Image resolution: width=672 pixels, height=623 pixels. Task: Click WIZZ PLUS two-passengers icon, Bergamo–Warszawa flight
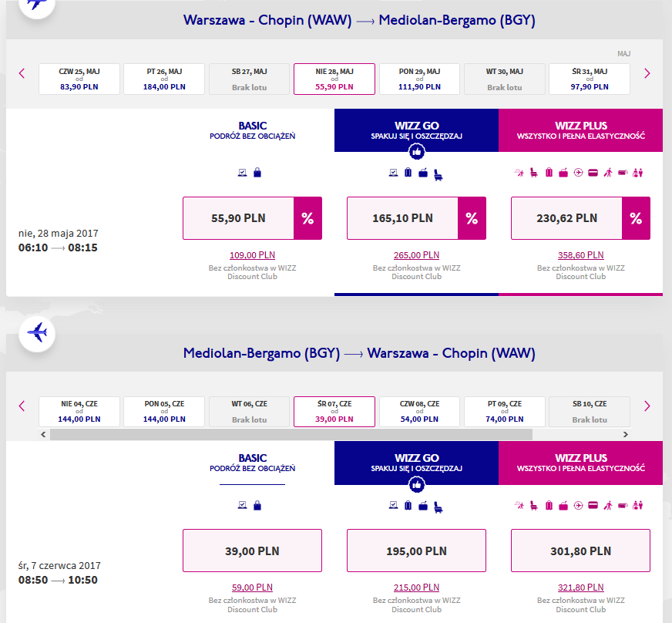[x=638, y=506]
